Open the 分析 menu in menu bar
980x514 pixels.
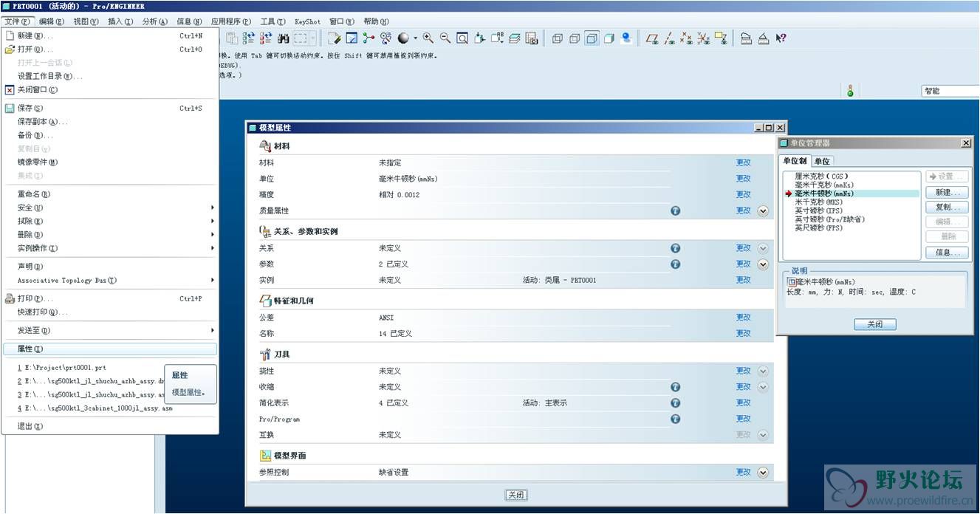coord(154,21)
